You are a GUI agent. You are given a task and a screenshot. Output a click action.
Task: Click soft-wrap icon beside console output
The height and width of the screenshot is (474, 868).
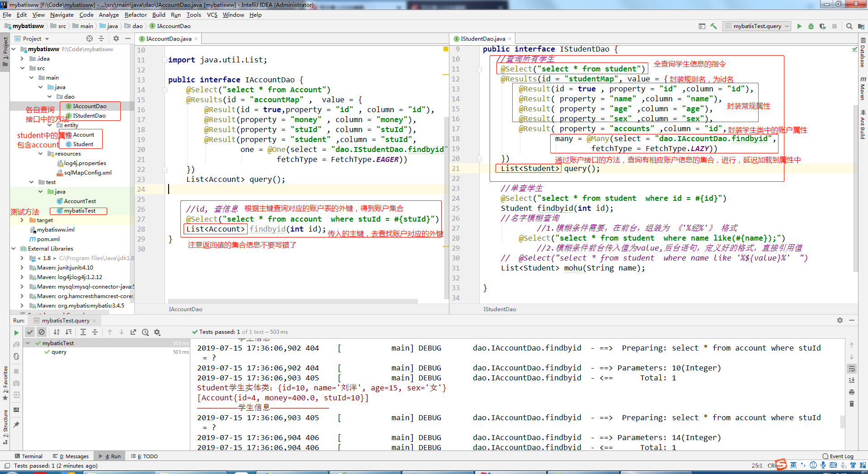852,369
